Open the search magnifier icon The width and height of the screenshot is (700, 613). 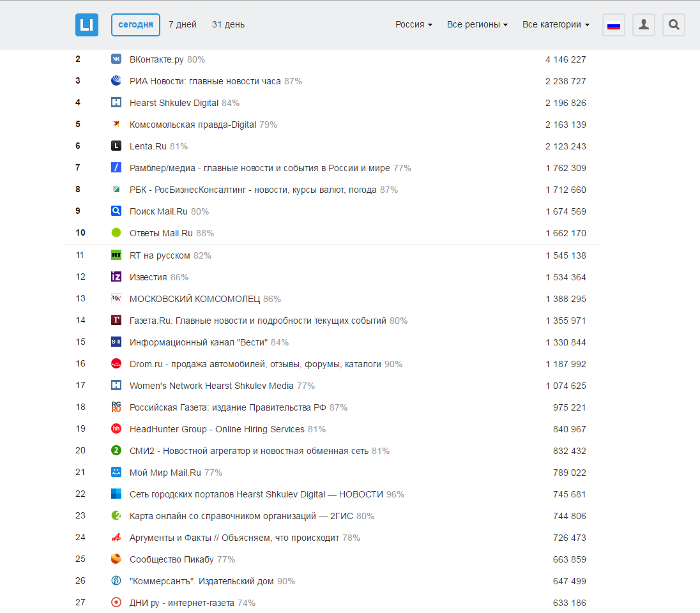click(x=674, y=25)
